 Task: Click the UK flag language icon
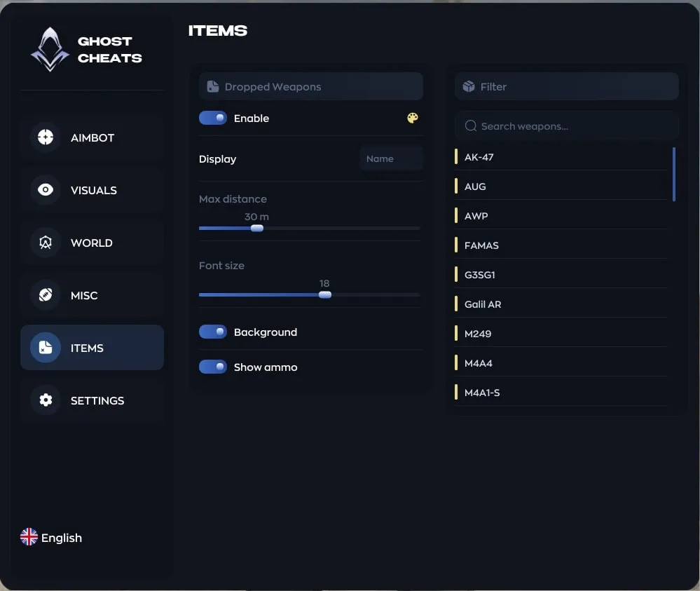[x=29, y=537]
